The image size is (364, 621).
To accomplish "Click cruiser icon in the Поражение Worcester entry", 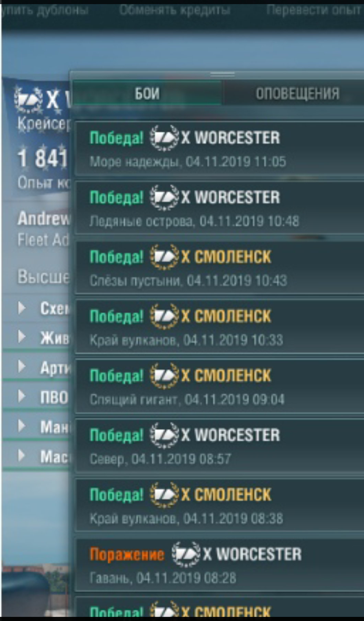I will 186,554.
